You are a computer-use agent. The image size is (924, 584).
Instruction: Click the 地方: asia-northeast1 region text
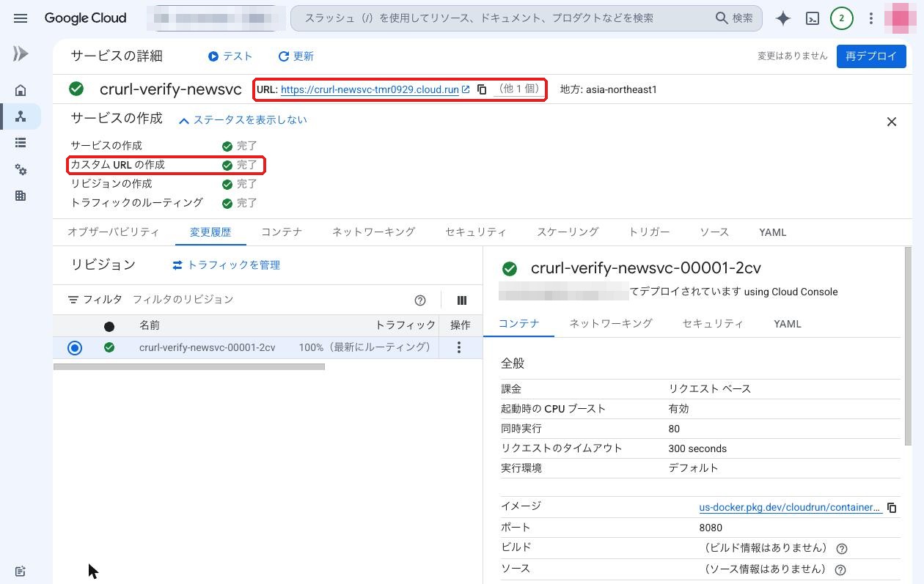click(x=609, y=89)
